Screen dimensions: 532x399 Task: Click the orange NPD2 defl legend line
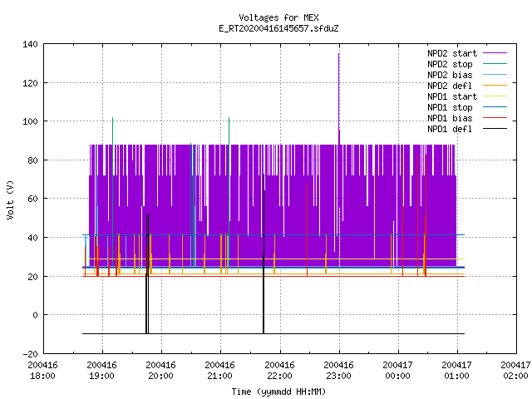click(x=495, y=85)
